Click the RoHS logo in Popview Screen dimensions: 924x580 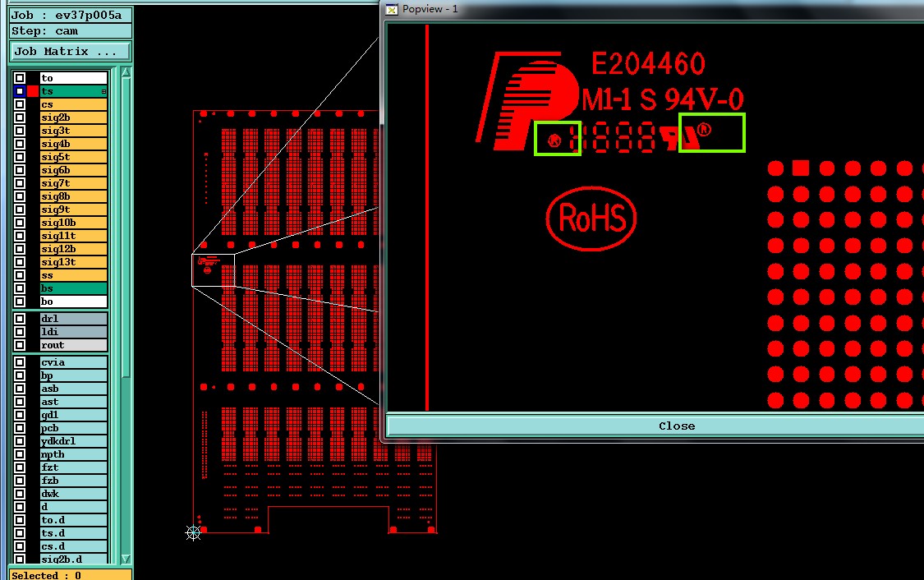[591, 219]
